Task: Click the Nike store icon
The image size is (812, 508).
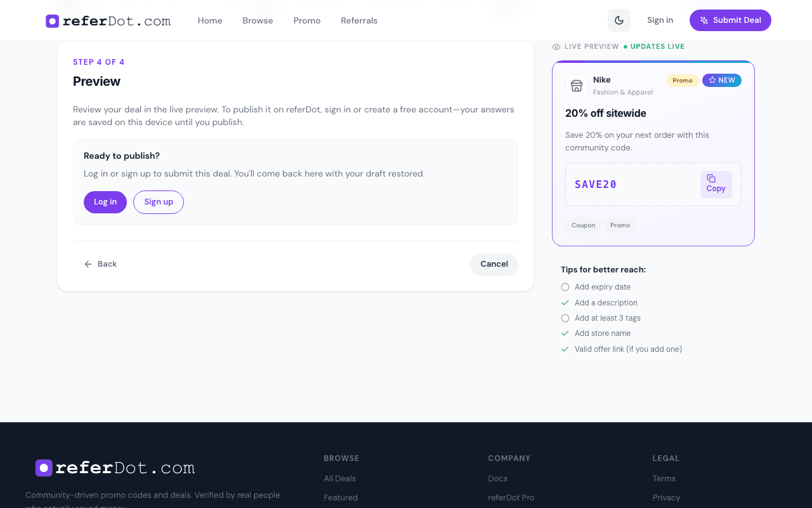Action: [577, 86]
